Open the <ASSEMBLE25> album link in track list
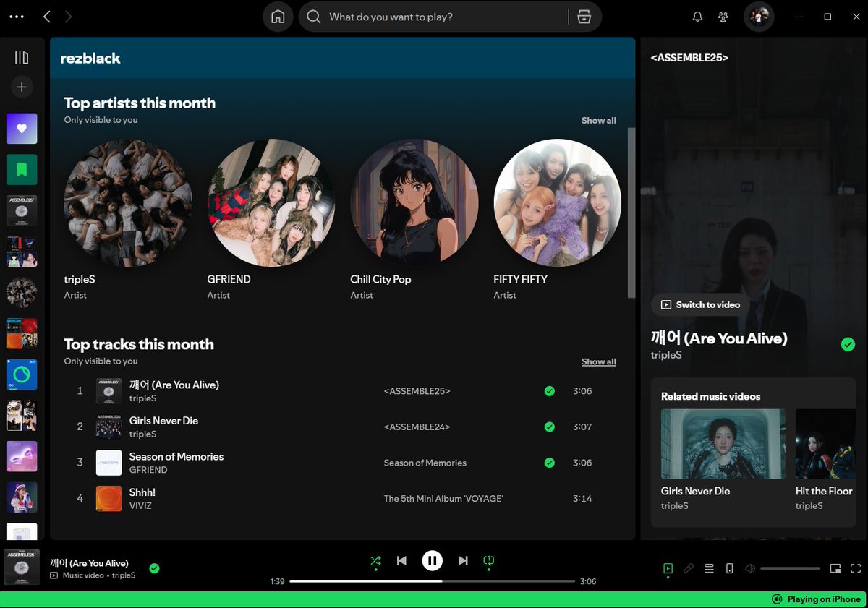Screen dimensions: 868x608 417,391
